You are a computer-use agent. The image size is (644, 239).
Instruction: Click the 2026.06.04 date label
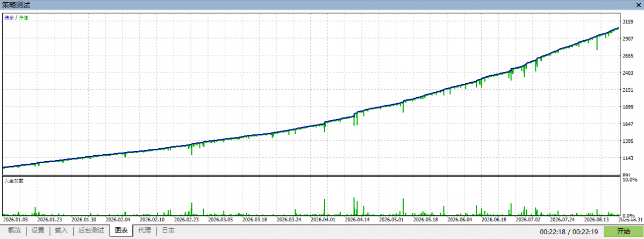pyautogui.click(x=460, y=220)
